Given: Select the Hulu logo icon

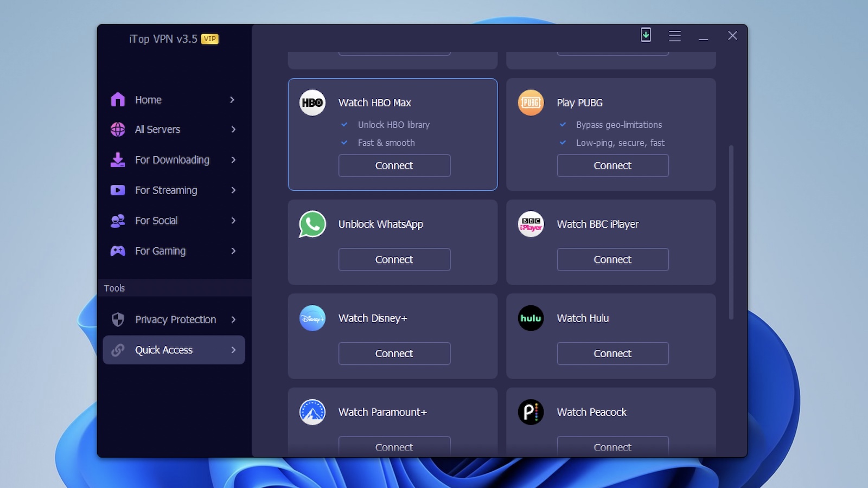Looking at the screenshot, I should (x=530, y=318).
